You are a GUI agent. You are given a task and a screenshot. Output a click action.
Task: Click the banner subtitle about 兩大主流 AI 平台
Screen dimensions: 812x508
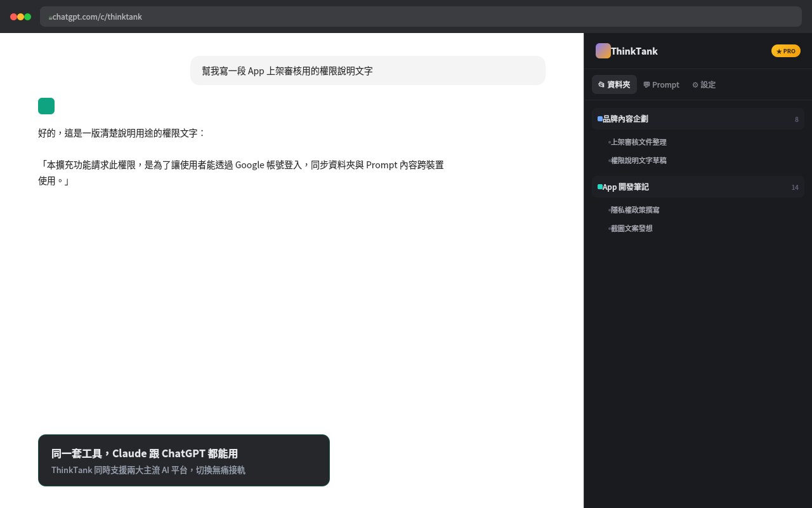tap(148, 470)
